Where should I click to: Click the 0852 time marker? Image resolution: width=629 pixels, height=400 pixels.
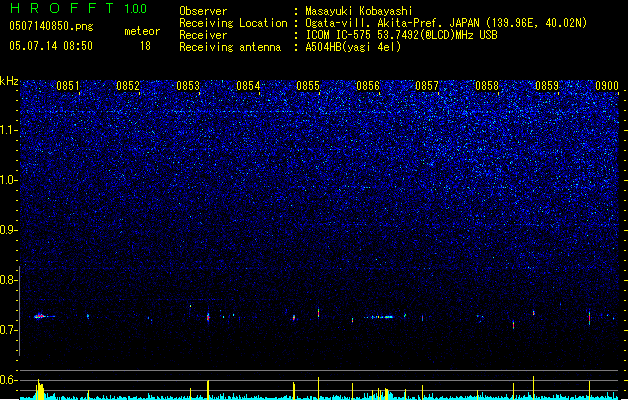point(128,86)
